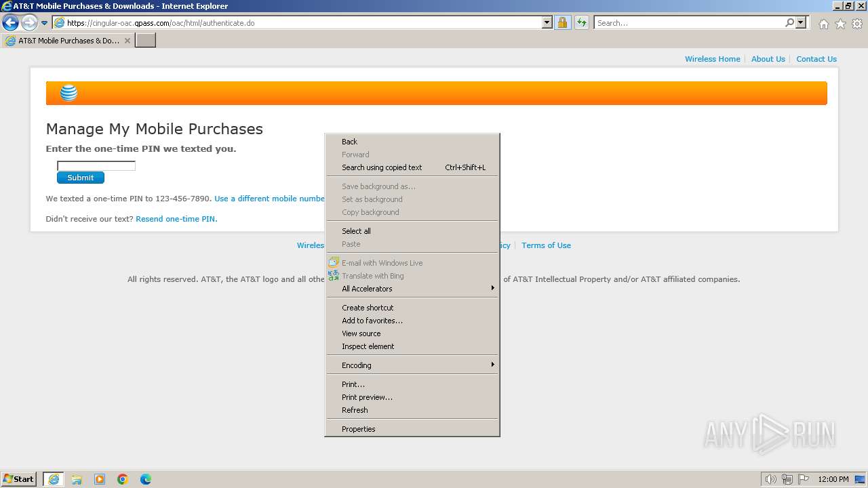Image resolution: width=868 pixels, height=488 pixels.
Task: Choose Refresh from the context menu
Action: click(412, 410)
